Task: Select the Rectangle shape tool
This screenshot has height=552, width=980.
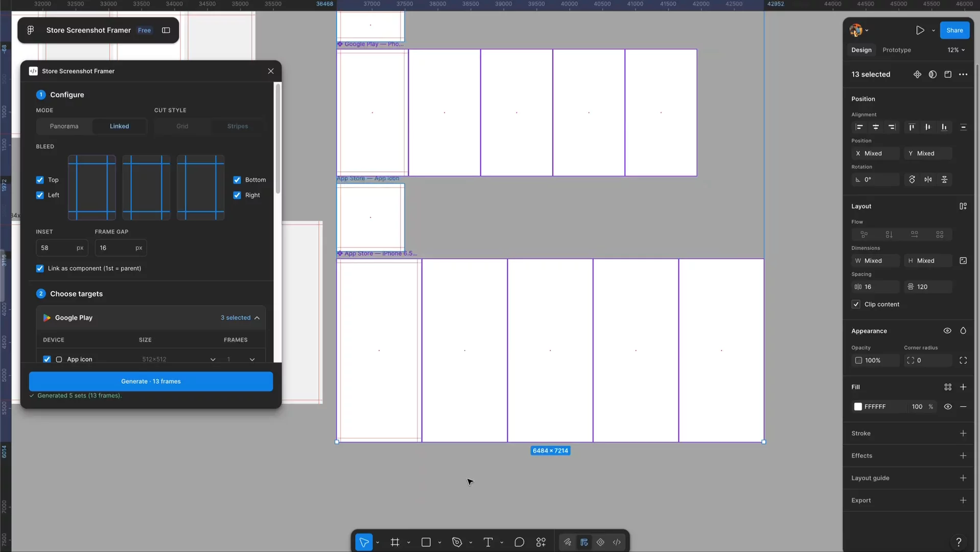Action: [426, 542]
